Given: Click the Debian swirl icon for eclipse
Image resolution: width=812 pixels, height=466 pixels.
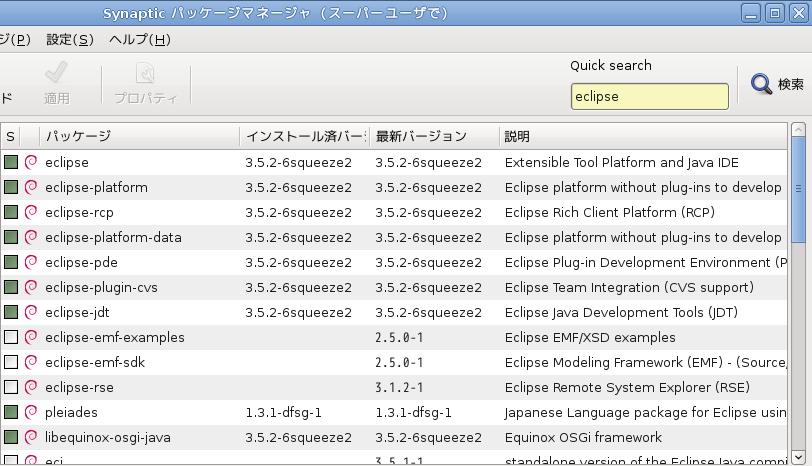Looking at the screenshot, I should click(31, 162).
